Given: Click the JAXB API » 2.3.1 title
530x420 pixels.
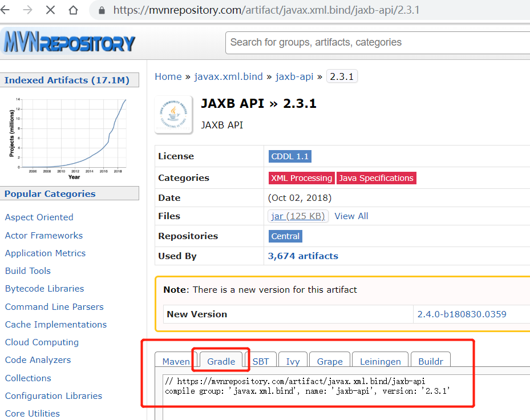Looking at the screenshot, I should tap(258, 103).
